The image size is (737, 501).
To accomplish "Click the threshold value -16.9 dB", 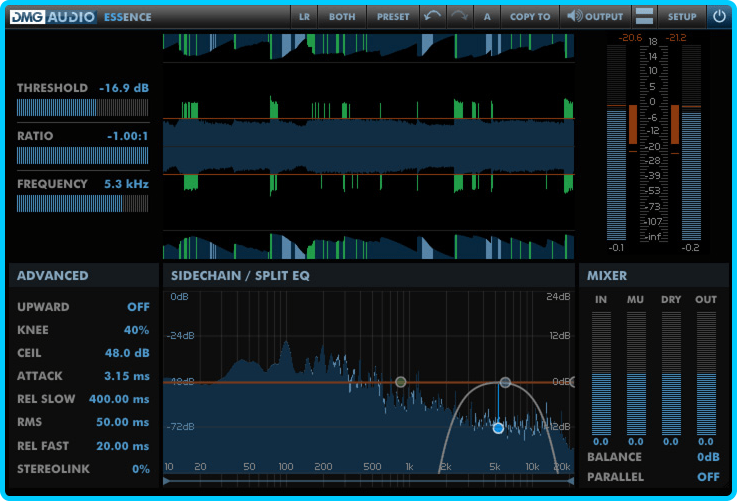I will coord(124,88).
